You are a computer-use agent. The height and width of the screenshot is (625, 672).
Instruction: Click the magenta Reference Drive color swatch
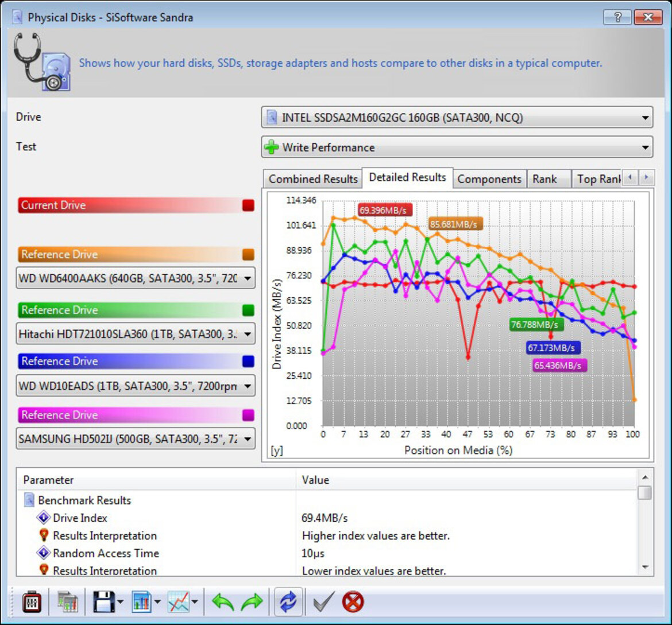coord(248,415)
